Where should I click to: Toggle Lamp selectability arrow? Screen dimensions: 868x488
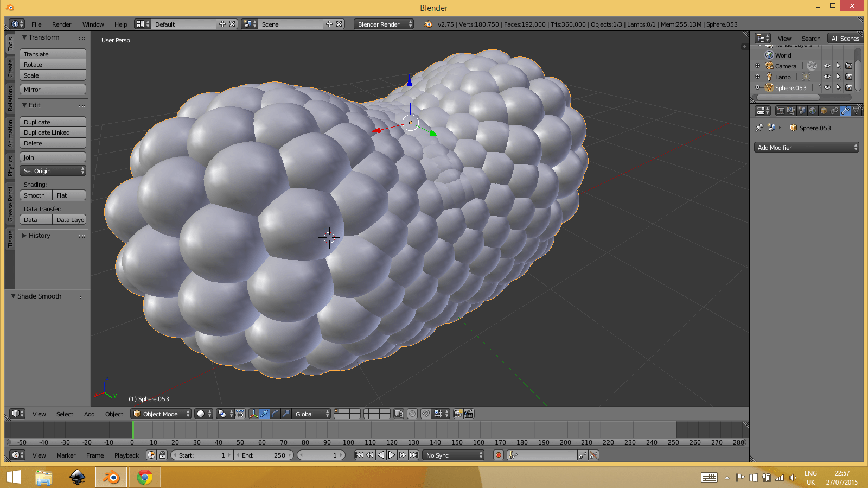coord(838,77)
